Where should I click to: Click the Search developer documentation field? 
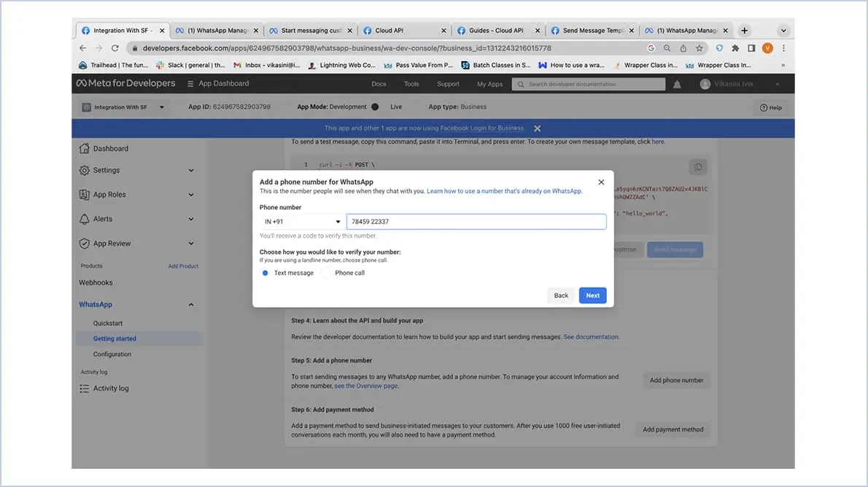point(589,84)
